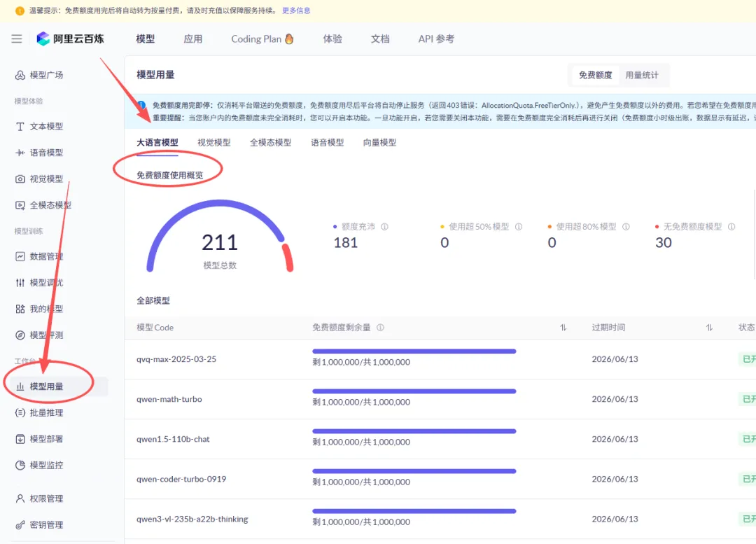This screenshot has height=544, width=756.
Task: Click 数据管理 chart icon
Action: coord(20,256)
